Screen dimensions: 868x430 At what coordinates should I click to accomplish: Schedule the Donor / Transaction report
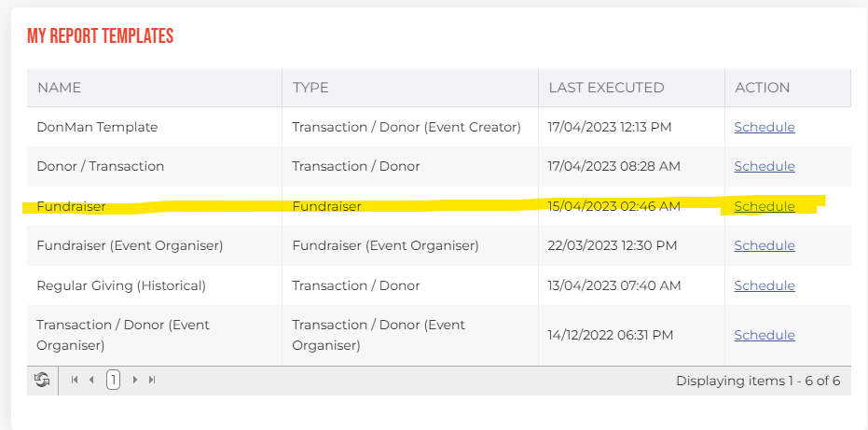(765, 166)
